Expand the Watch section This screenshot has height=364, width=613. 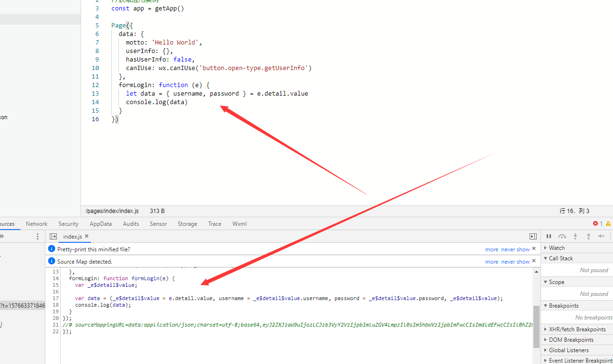pos(557,248)
